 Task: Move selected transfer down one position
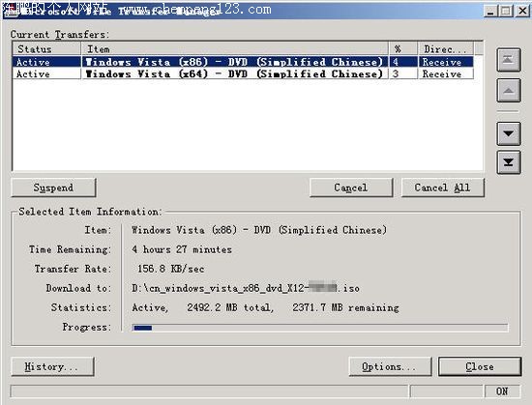pos(508,133)
